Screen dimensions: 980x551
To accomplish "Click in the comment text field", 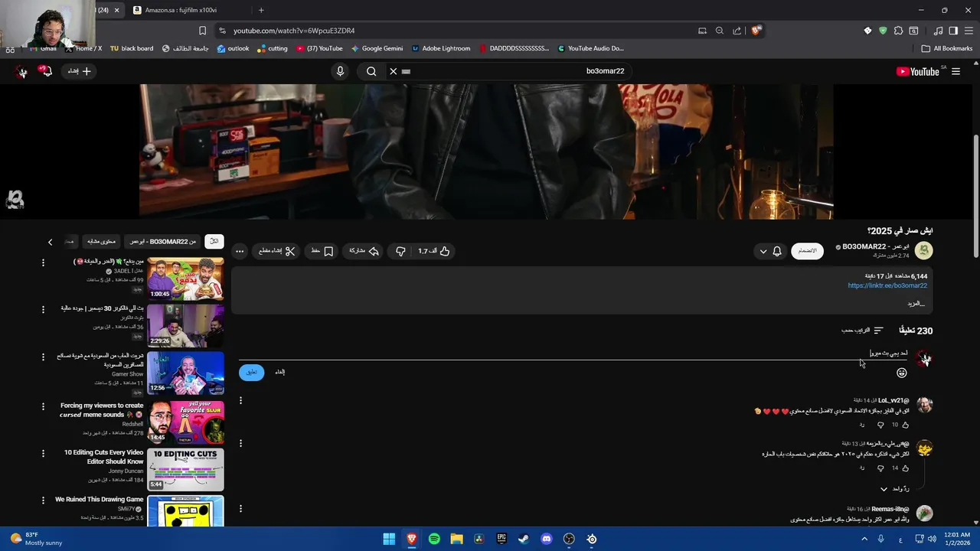I will (573, 354).
